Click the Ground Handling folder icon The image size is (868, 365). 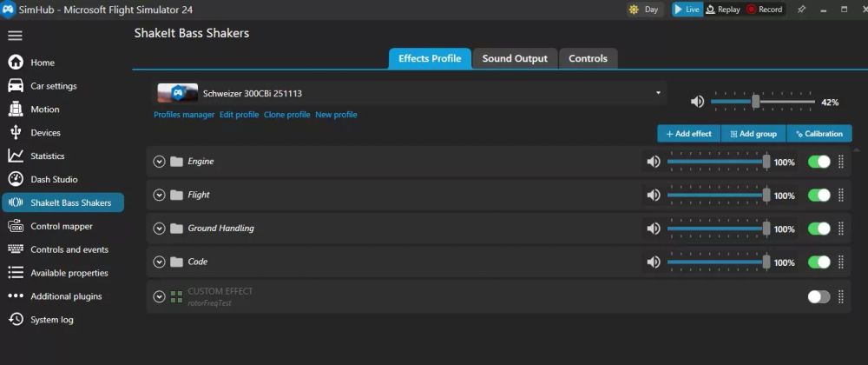176,229
